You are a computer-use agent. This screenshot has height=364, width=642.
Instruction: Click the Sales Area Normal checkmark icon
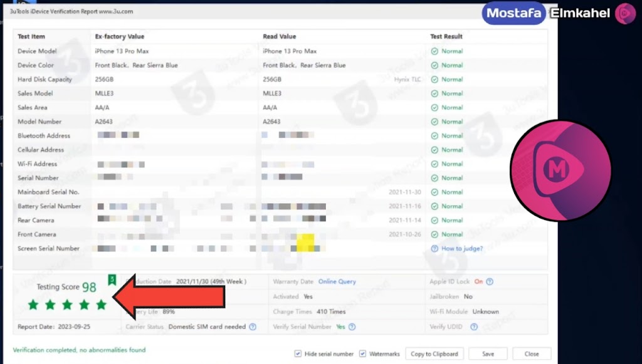tap(434, 108)
